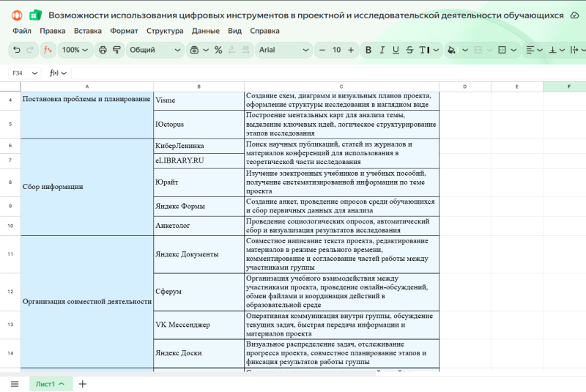586x392 pixels.
Task: Open the Файл menu
Action: [x=22, y=31]
